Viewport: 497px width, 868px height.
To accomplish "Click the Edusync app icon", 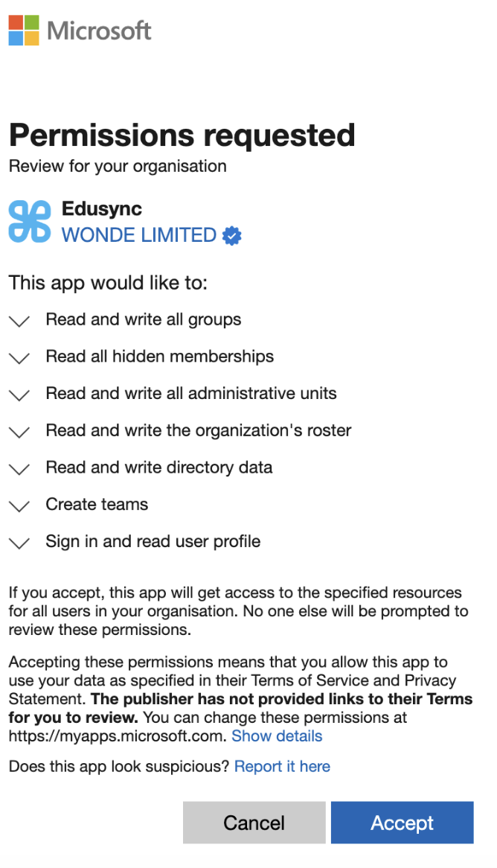I will tap(29, 221).
